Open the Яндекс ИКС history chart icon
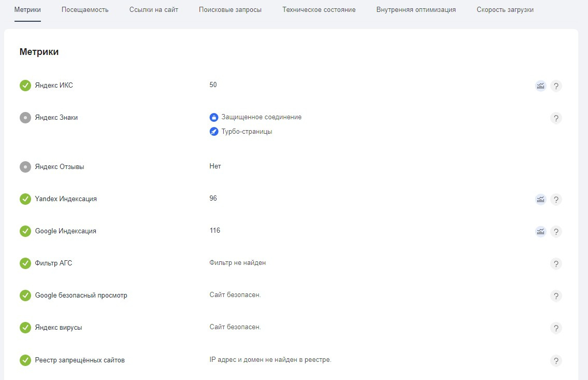Viewport: 588px width, 380px height. pos(540,86)
